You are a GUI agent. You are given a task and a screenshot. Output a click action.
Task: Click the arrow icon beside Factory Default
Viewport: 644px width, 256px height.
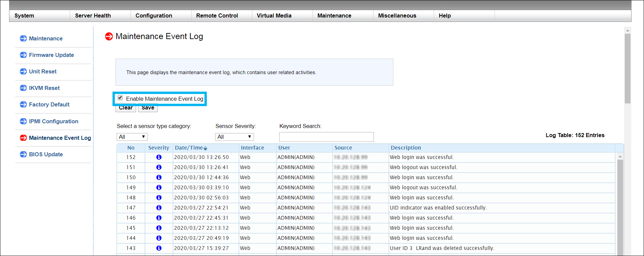23,104
